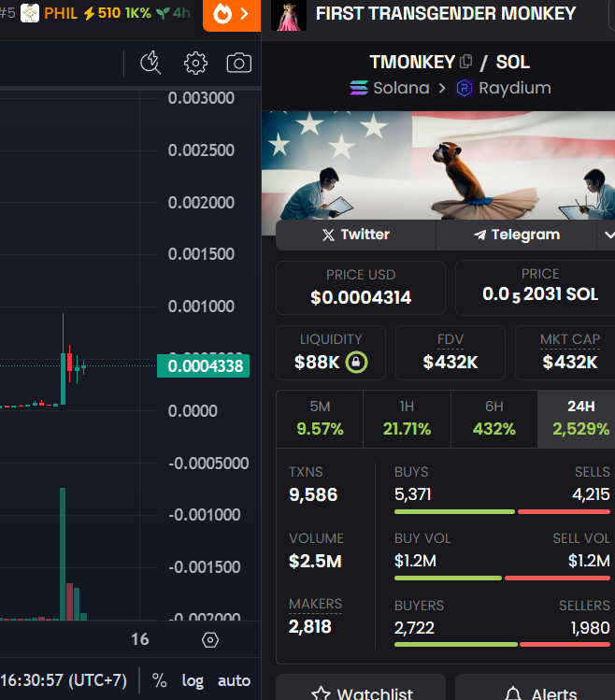The image size is (615, 700).
Task: Click the TMONKEY pair name
Action: [x=412, y=62]
